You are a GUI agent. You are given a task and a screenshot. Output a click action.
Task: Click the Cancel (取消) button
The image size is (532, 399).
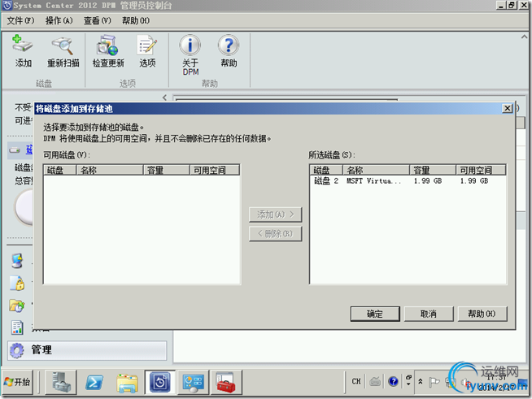click(429, 314)
